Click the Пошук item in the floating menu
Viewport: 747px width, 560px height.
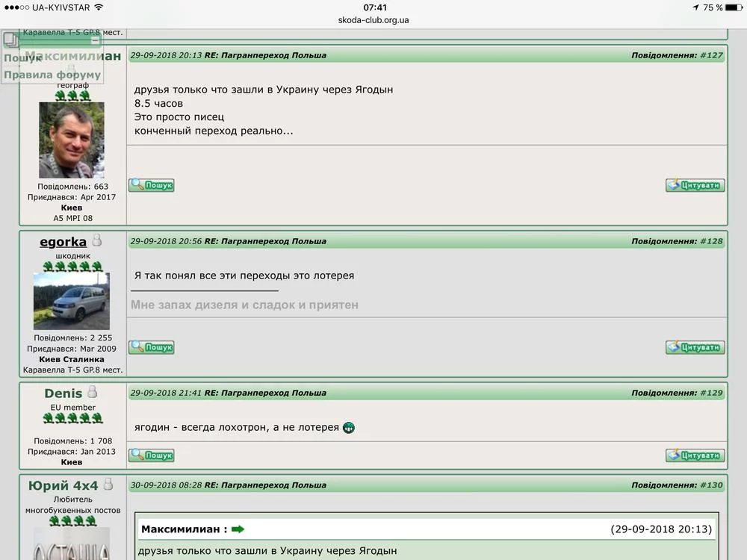click(22, 57)
